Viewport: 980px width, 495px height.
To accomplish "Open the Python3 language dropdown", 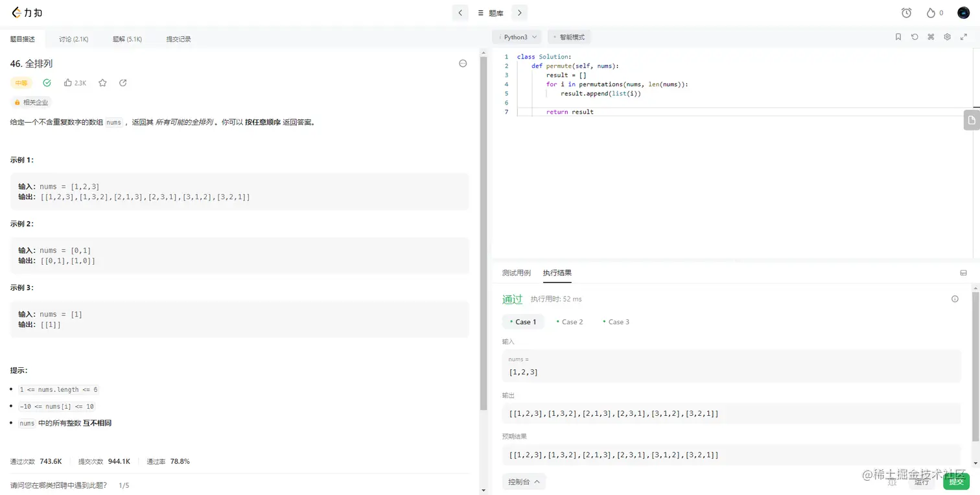I will (x=517, y=37).
